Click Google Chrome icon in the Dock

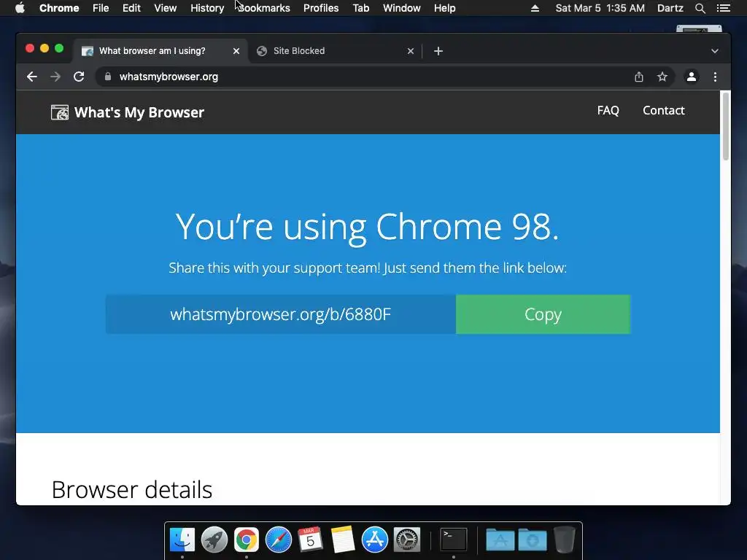point(247,540)
